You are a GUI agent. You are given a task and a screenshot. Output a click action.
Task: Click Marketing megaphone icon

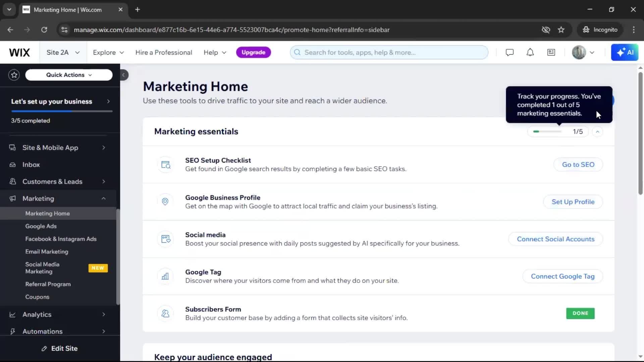click(12, 198)
